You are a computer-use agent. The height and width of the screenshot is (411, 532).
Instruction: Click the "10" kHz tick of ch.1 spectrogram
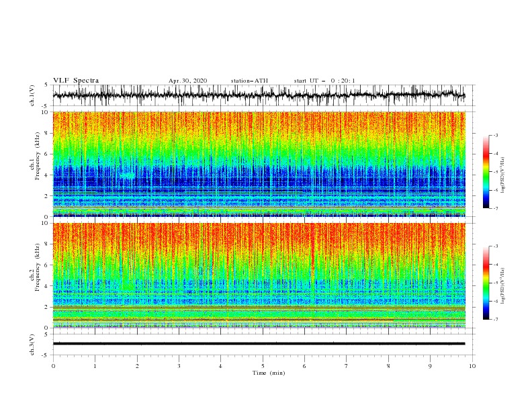click(46, 112)
